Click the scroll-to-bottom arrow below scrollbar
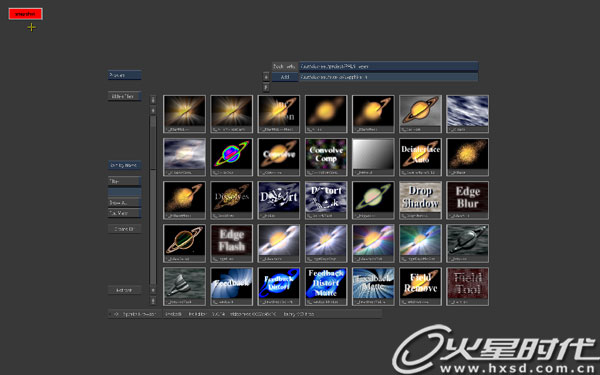This screenshot has width=600, height=375. coord(153,301)
